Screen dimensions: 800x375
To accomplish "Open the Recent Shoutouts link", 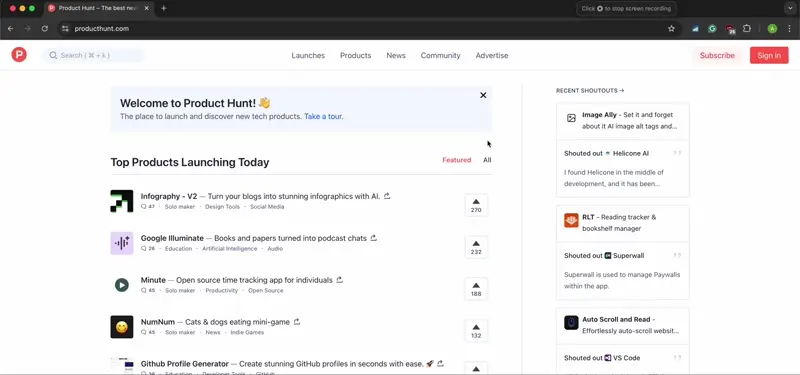I will (590, 91).
